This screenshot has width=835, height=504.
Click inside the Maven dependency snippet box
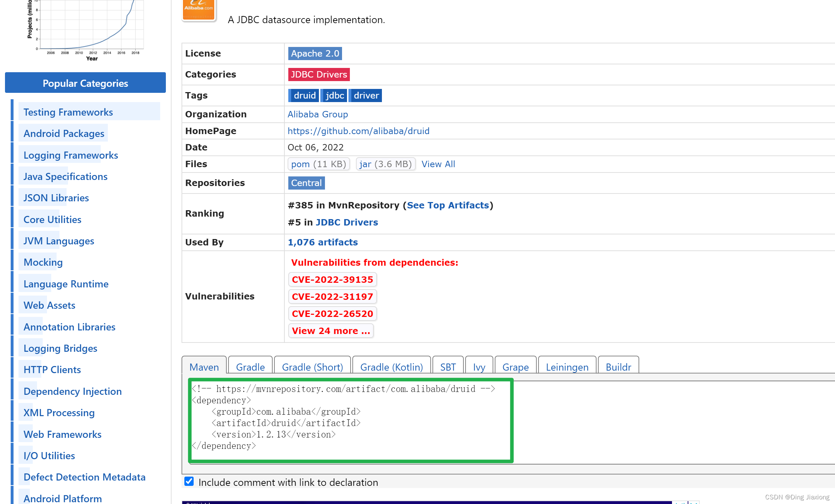[x=351, y=420]
